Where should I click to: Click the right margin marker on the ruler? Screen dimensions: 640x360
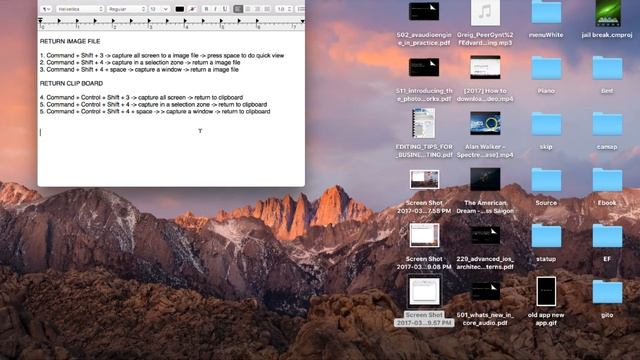[302, 21]
